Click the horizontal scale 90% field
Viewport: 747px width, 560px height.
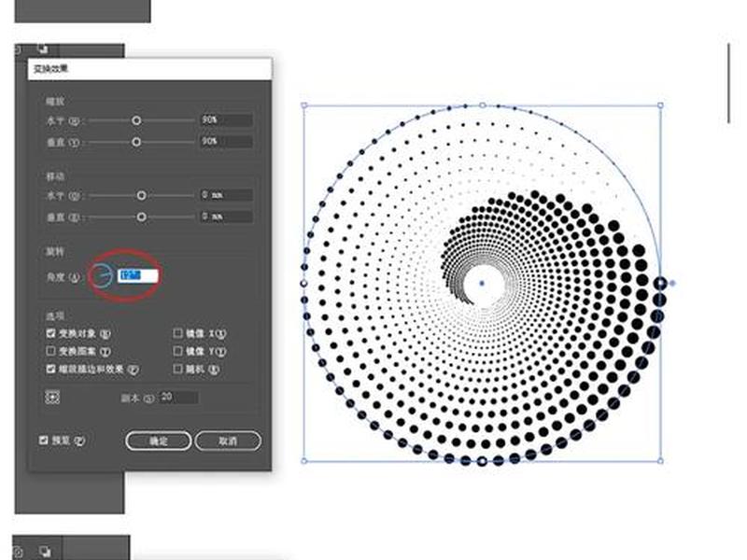click(x=226, y=120)
